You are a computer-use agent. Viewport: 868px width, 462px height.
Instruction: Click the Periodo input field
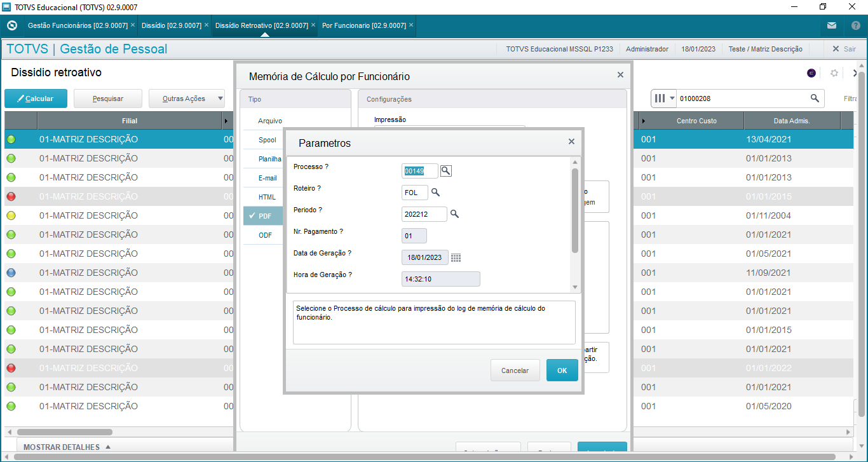(x=424, y=214)
